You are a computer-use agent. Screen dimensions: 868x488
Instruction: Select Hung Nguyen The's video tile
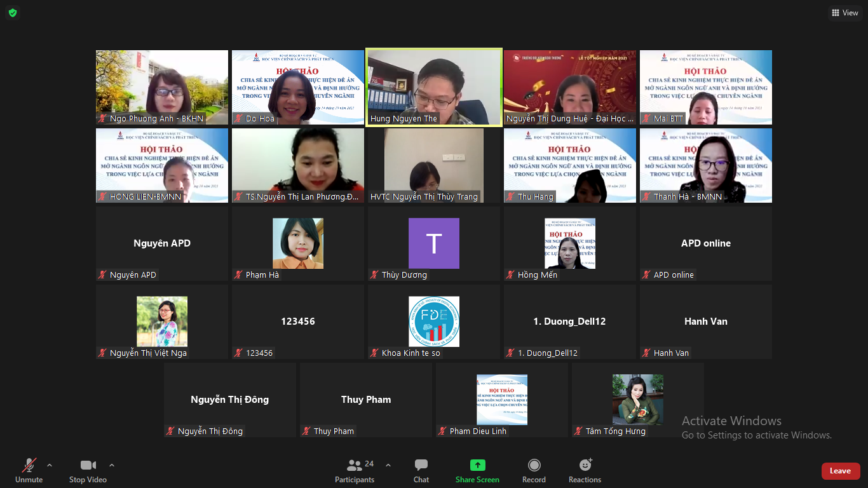[434, 87]
